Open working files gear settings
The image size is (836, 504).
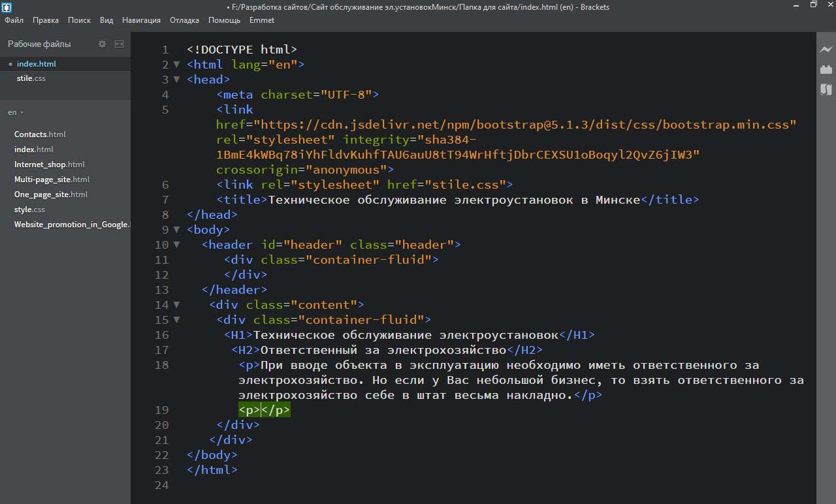[102, 44]
